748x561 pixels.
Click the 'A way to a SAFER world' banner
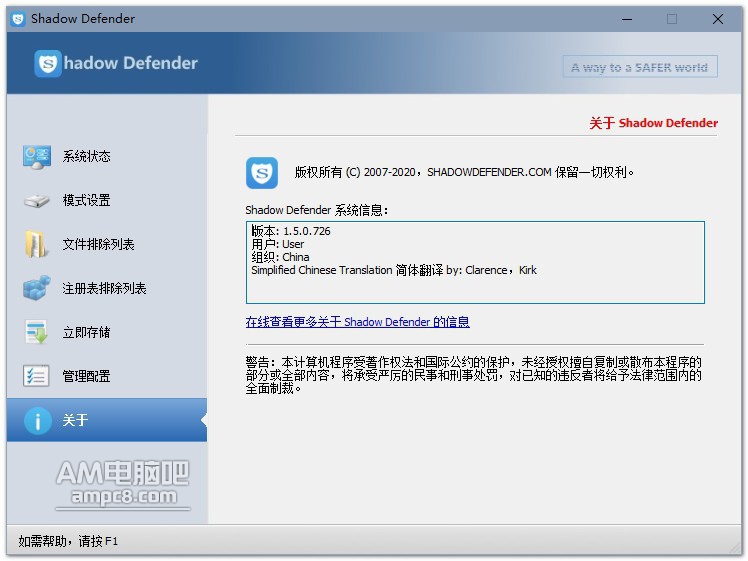pos(640,67)
